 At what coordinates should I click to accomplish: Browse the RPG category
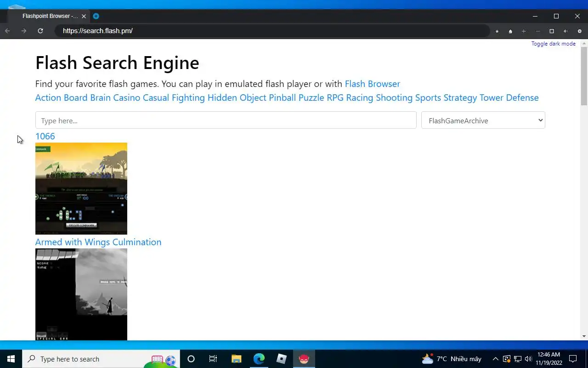[x=335, y=98]
